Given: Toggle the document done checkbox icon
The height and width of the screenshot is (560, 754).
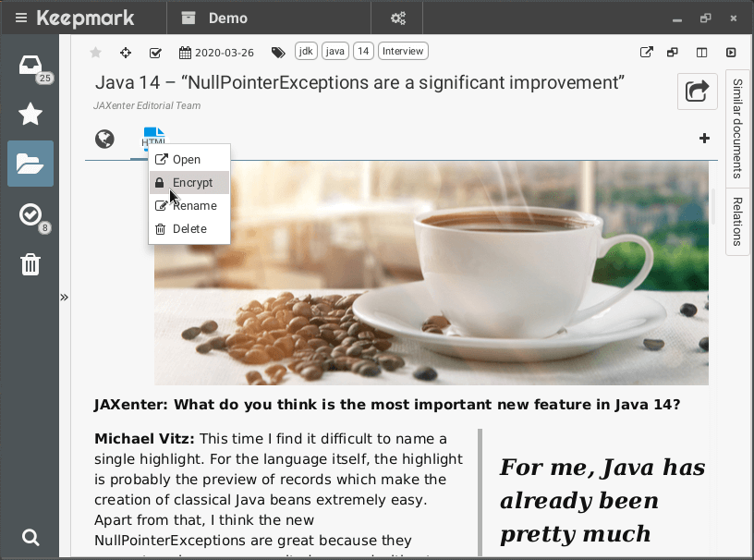Looking at the screenshot, I should 155,53.
